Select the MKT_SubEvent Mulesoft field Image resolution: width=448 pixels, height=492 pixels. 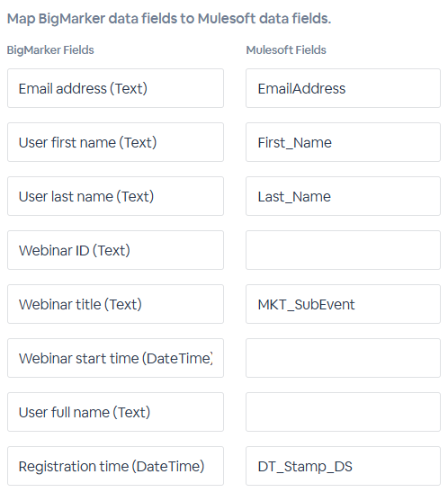coord(344,304)
